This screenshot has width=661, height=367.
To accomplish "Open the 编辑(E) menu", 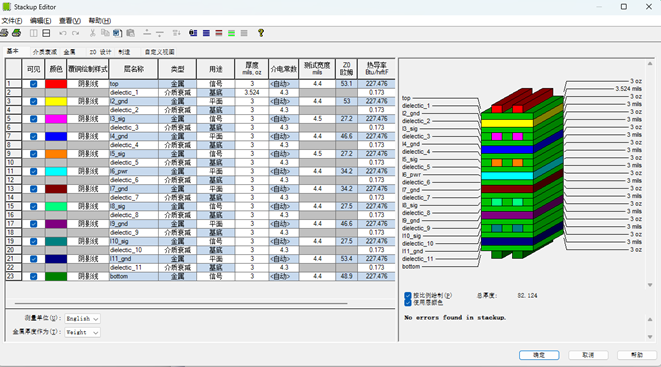I will tap(40, 21).
